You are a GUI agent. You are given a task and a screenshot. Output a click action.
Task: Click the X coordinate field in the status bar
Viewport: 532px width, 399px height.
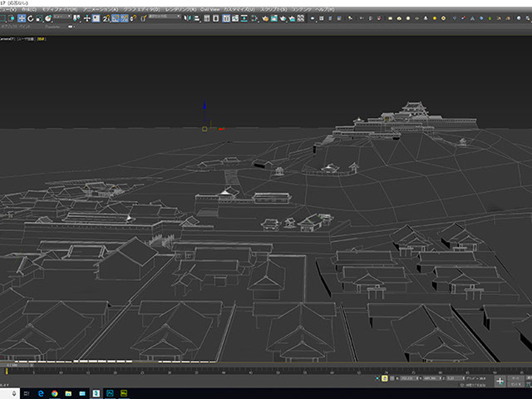[x=408, y=377]
